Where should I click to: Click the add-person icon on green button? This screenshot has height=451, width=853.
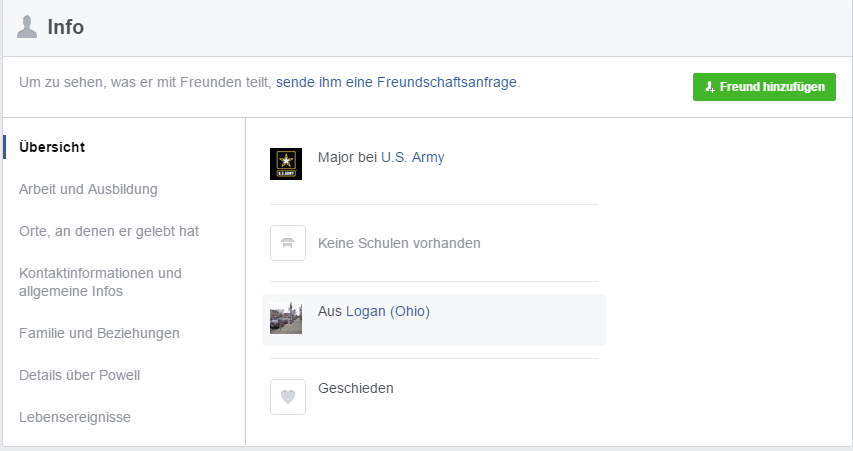point(710,87)
